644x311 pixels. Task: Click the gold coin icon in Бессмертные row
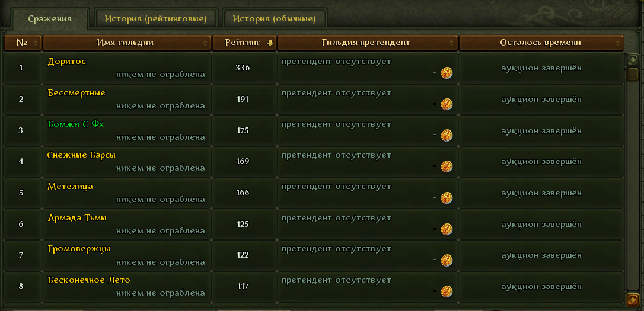[447, 105]
